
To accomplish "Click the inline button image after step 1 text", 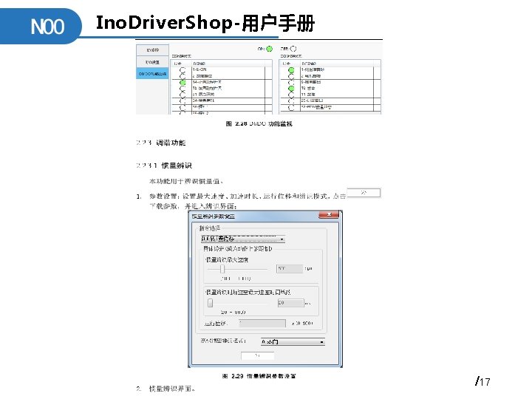I will pos(364,193).
